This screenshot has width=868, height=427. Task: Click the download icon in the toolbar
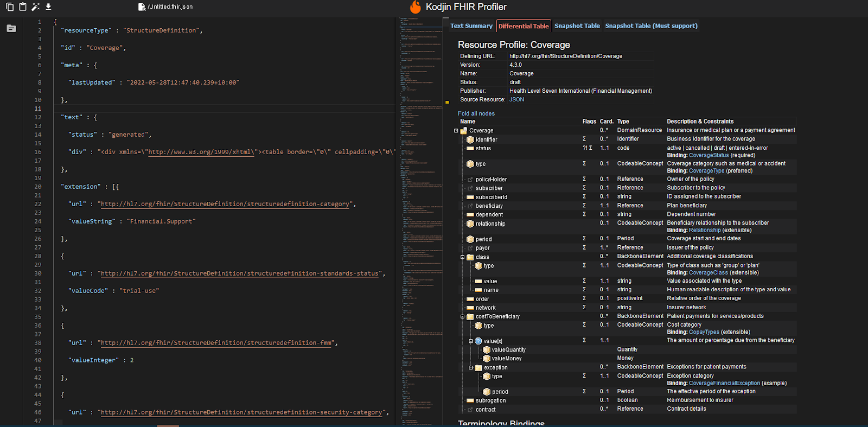click(x=48, y=7)
